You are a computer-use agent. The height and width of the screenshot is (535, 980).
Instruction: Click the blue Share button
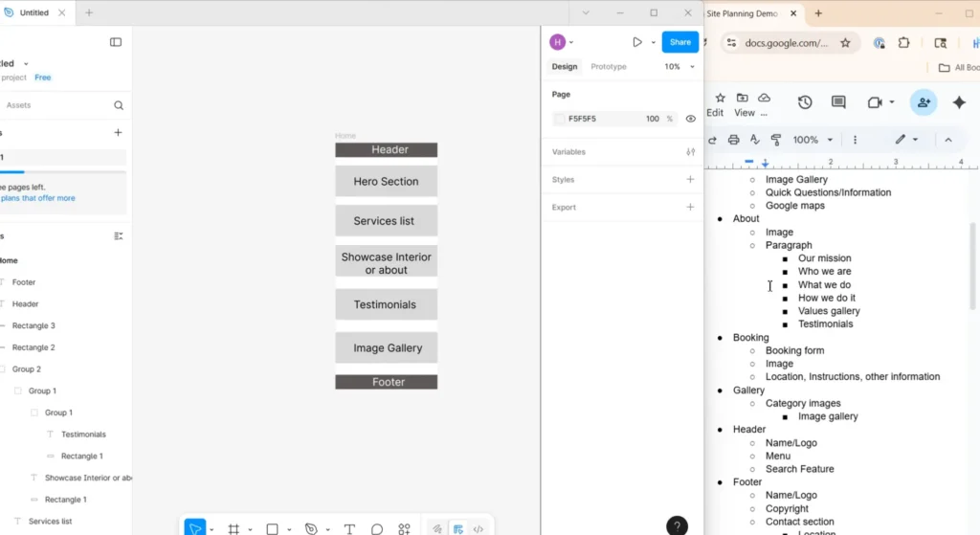[x=679, y=42]
